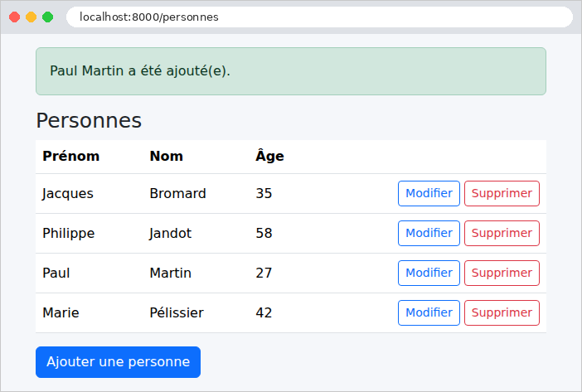The height and width of the screenshot is (392, 582).
Task: Click the age value 58
Action: pyautogui.click(x=264, y=233)
